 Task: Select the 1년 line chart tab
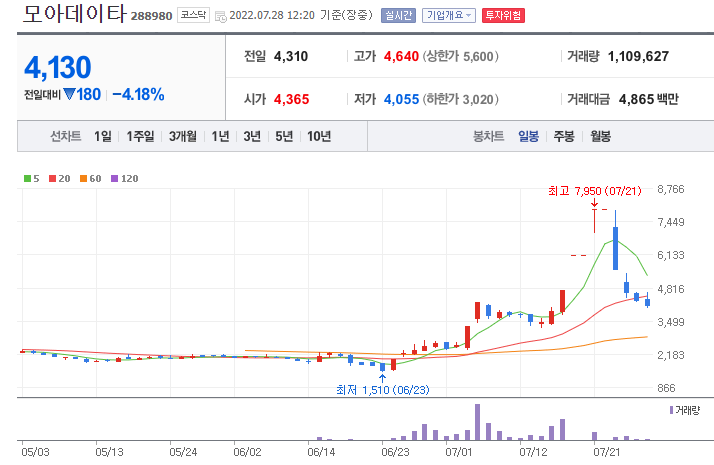220,136
